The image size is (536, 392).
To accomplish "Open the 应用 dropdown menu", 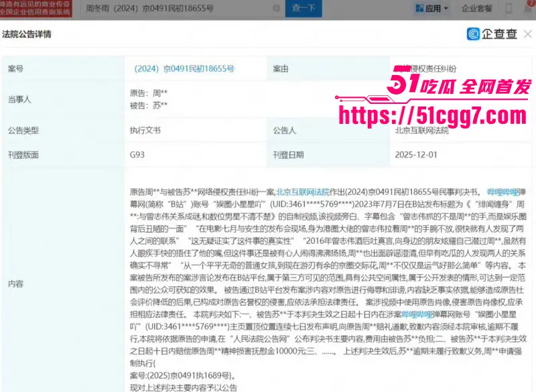I will click(431, 8).
